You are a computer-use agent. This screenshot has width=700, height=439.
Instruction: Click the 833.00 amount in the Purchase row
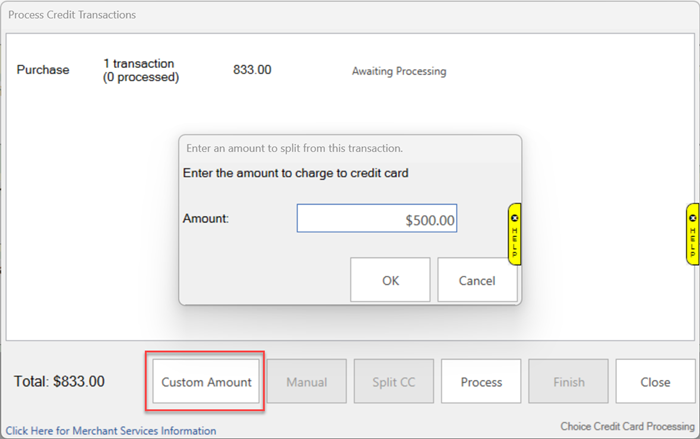pos(252,70)
